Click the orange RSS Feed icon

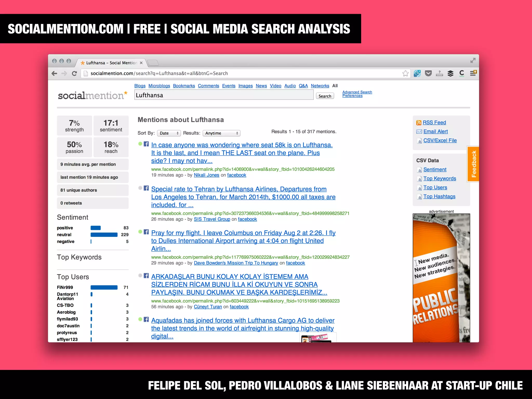click(419, 123)
